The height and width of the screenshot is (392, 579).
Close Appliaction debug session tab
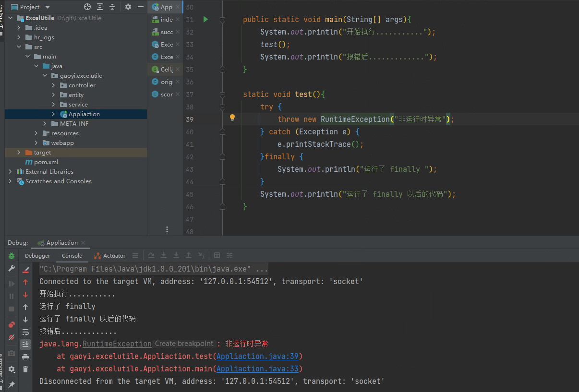pyautogui.click(x=83, y=243)
